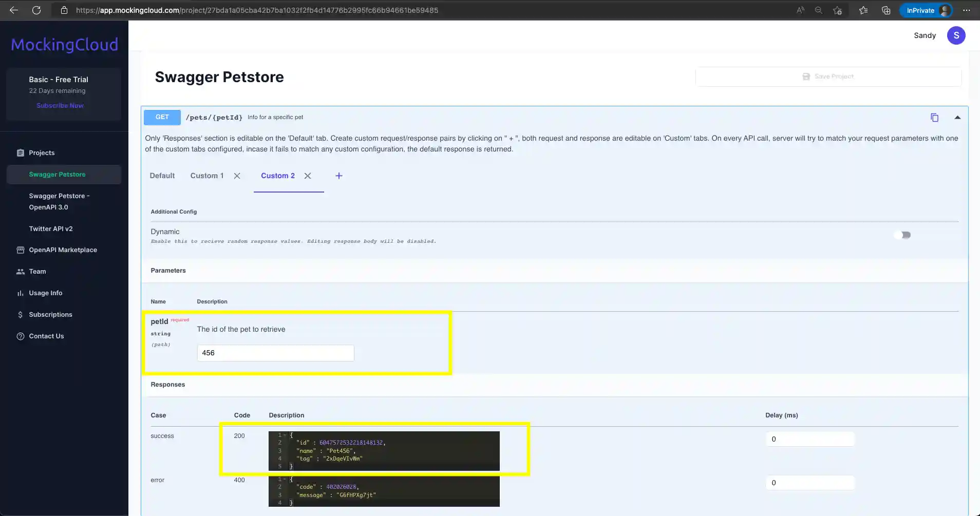
Task: Open the Subscriptions page
Action: [50, 314]
